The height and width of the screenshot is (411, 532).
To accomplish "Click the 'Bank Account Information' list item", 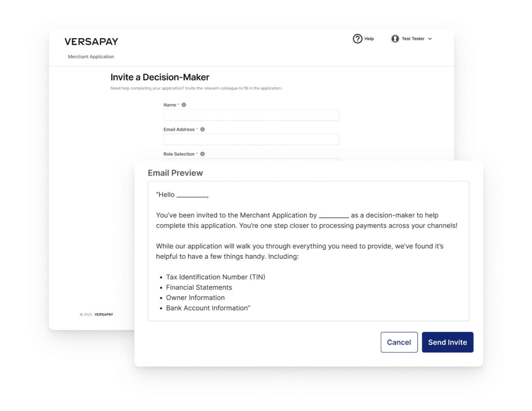I will click(x=208, y=308).
